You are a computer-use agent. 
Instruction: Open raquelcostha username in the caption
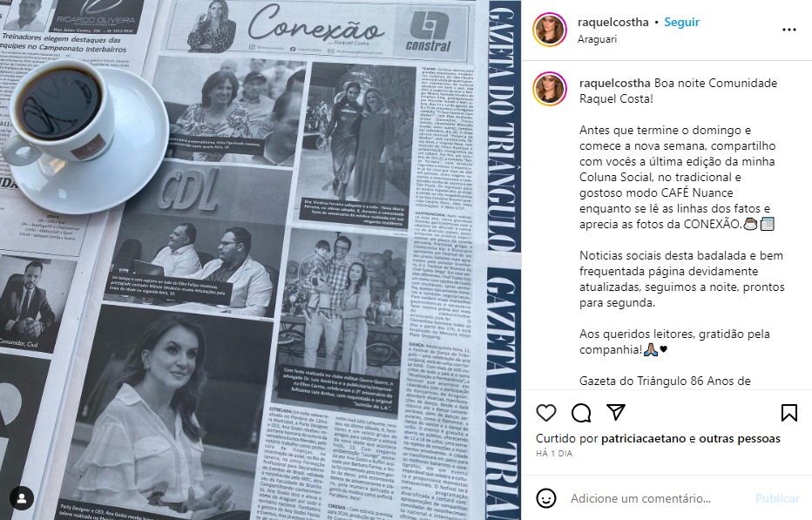pos(615,83)
